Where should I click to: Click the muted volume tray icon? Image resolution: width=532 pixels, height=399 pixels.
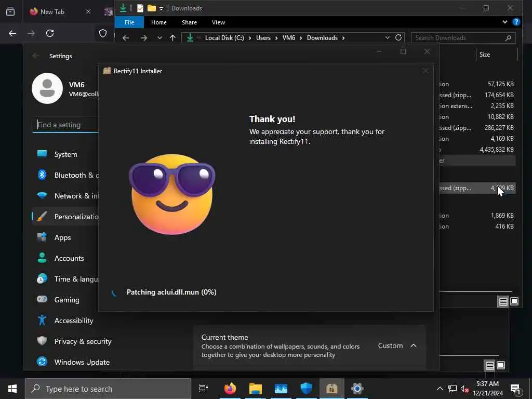coord(465,389)
